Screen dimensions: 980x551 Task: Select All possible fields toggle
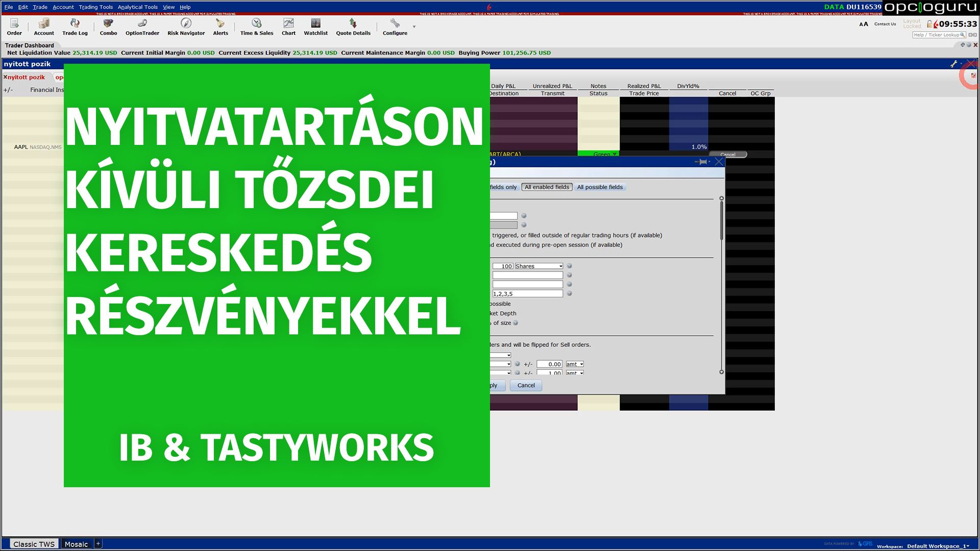600,187
